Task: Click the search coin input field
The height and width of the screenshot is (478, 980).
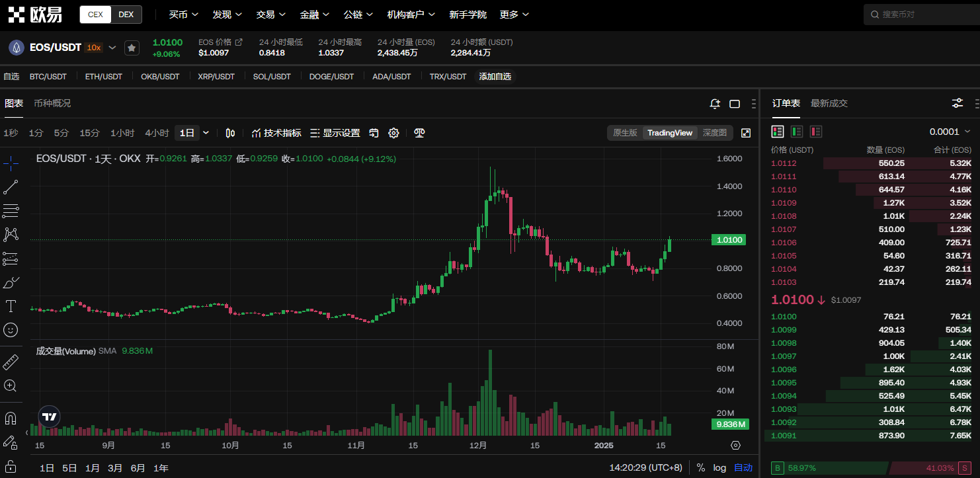Action: coord(922,14)
